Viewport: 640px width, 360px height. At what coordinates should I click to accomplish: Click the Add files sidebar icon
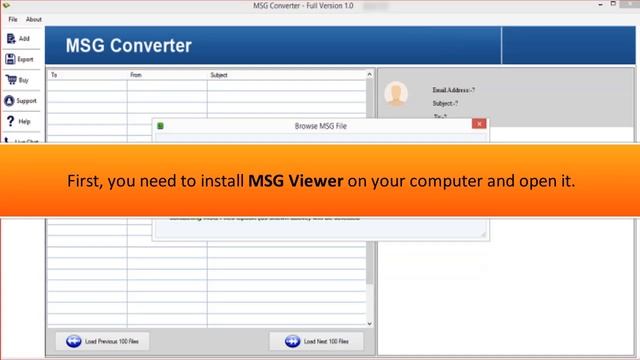(x=11, y=39)
